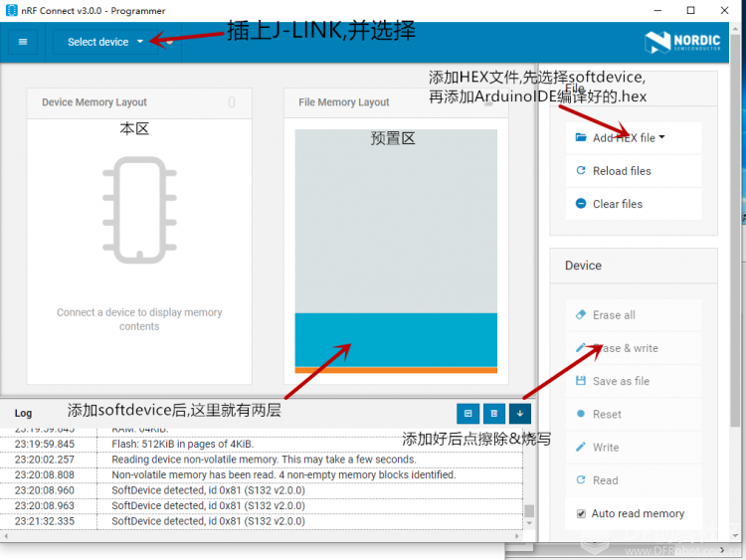The height and width of the screenshot is (560, 746).
Task: Click Save as file
Action: [x=634, y=381]
